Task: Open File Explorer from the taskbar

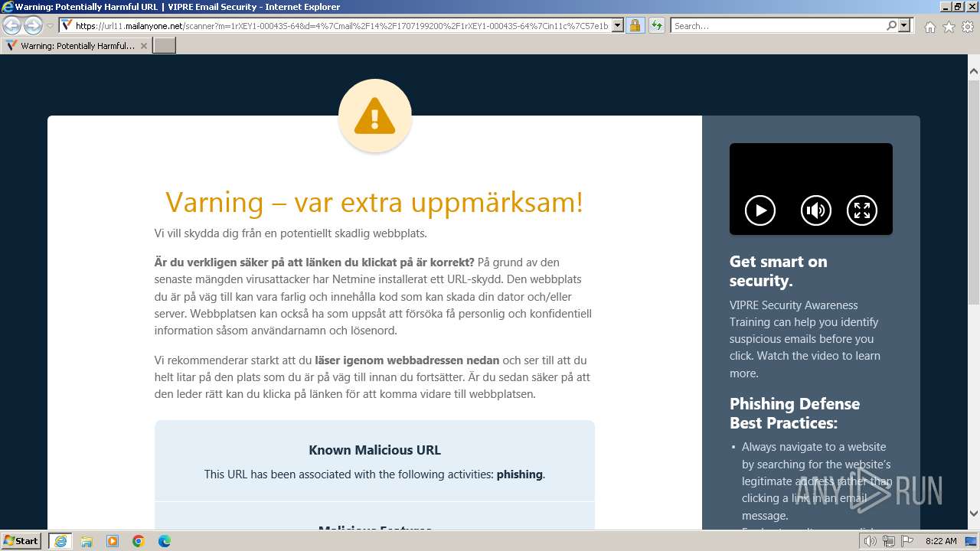Action: pyautogui.click(x=87, y=541)
